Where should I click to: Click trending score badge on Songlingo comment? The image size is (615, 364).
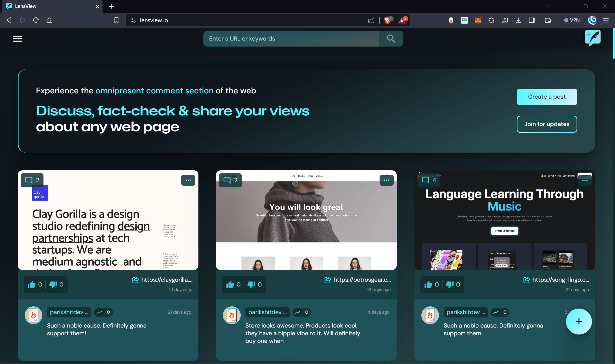point(500,312)
